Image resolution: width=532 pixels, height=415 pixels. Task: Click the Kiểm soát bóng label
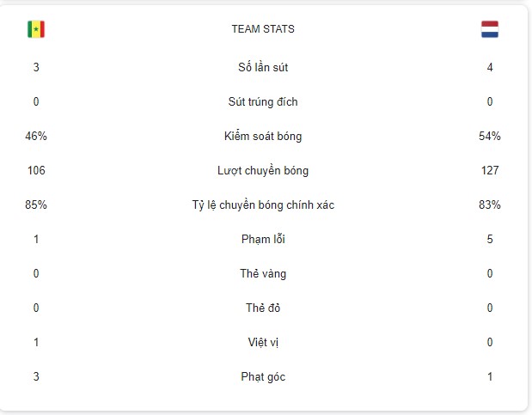(263, 136)
